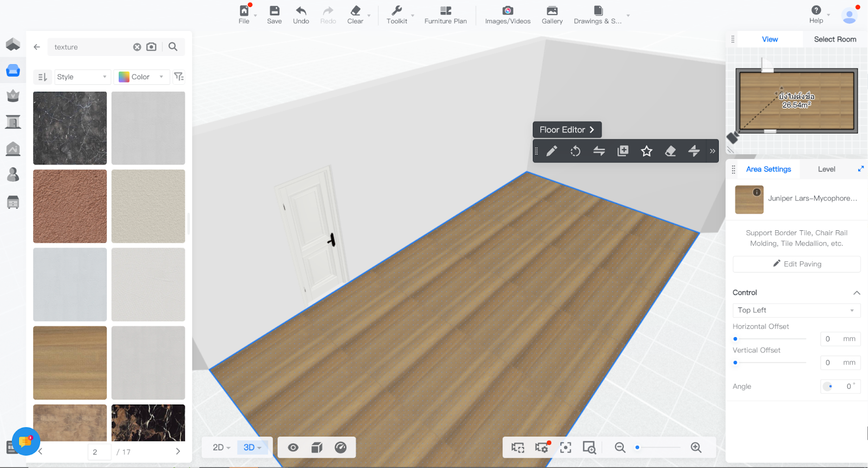Switch to 2D view mode
Screen dimensions: 868x468
(221, 447)
